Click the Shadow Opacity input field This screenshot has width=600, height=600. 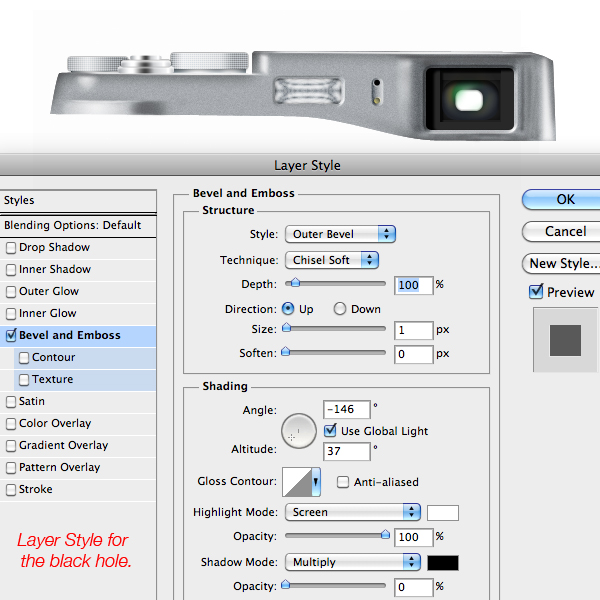tap(414, 587)
